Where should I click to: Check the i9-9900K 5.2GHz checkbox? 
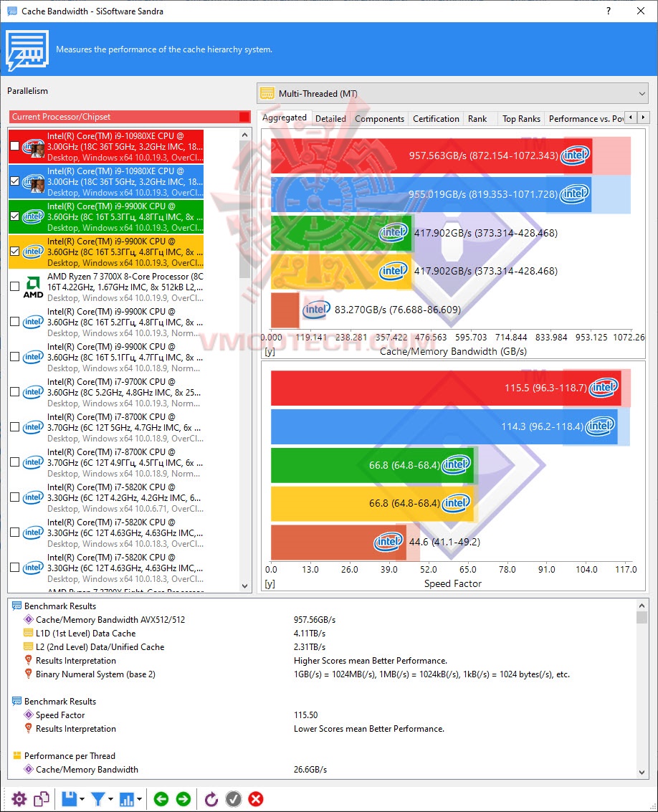[x=14, y=322]
